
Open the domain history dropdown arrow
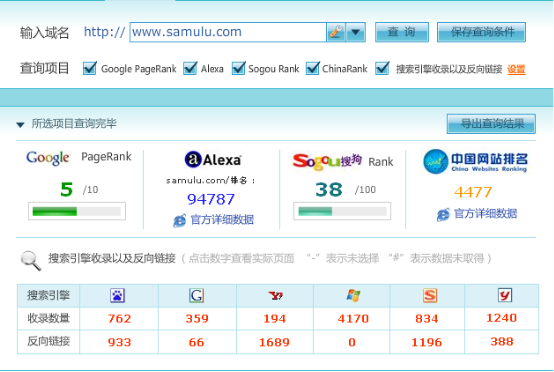point(355,32)
